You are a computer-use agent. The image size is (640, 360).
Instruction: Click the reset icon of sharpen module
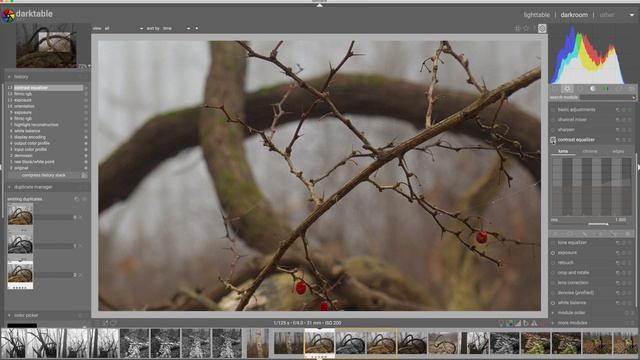pyautogui.click(x=624, y=130)
